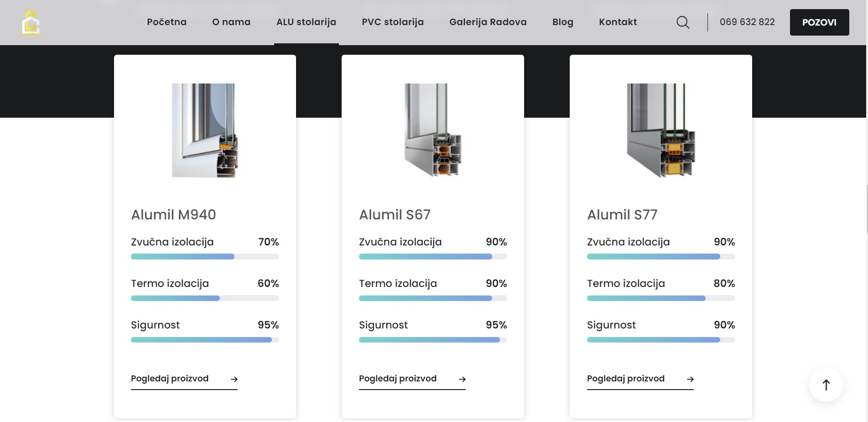
Task: Open the Alumil S77 profile image
Action: click(661, 130)
